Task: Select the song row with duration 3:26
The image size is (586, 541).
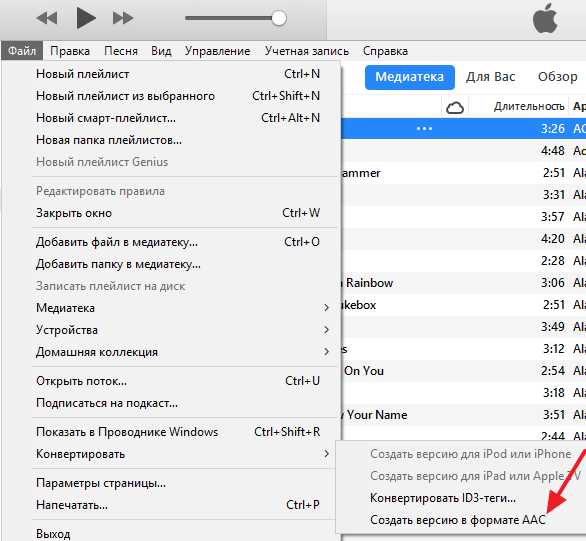Action: pyautogui.click(x=464, y=129)
